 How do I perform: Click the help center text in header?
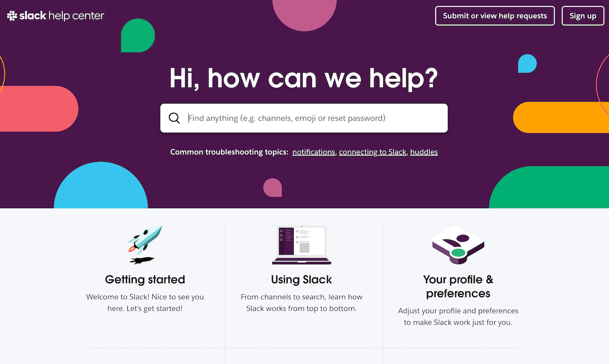click(x=76, y=16)
